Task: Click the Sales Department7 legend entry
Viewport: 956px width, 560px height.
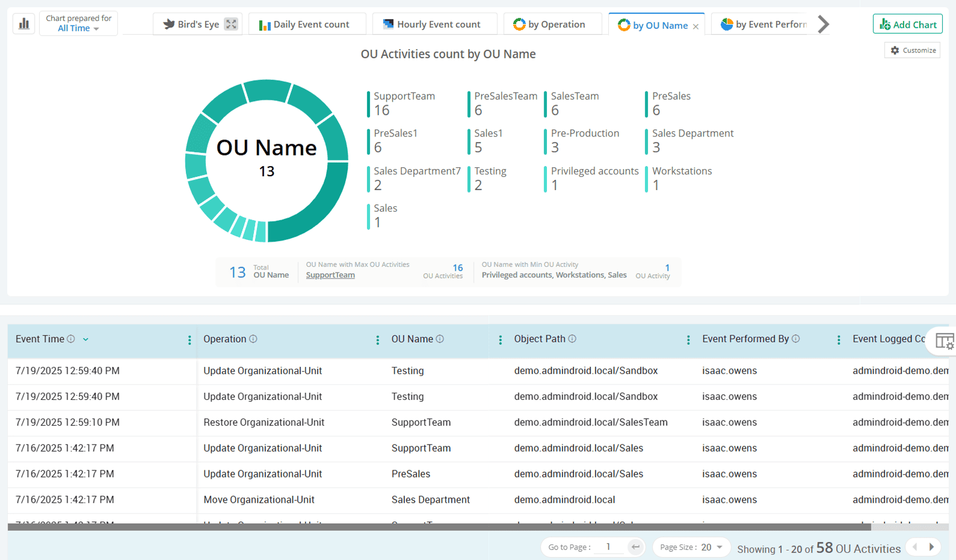Action: (415, 179)
